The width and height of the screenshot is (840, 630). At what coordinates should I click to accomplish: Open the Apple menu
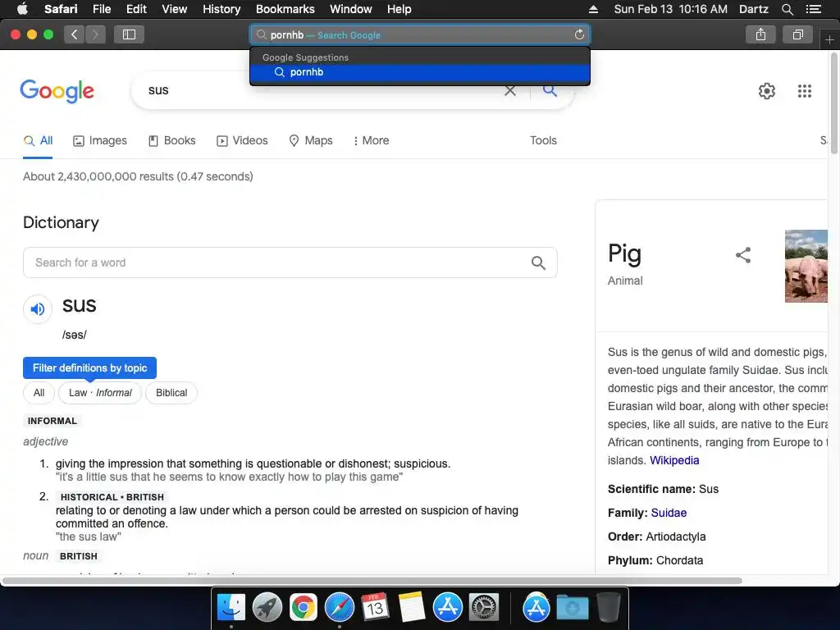(22, 9)
